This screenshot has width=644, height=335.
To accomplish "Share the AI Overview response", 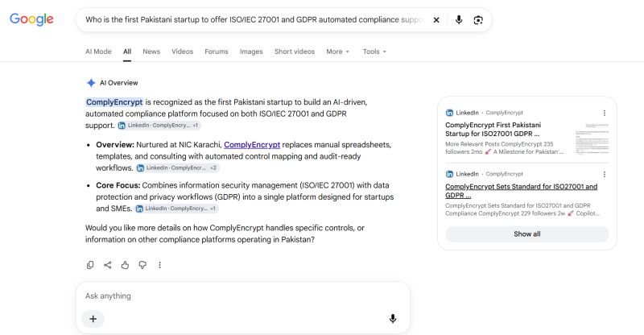I will click(x=108, y=265).
